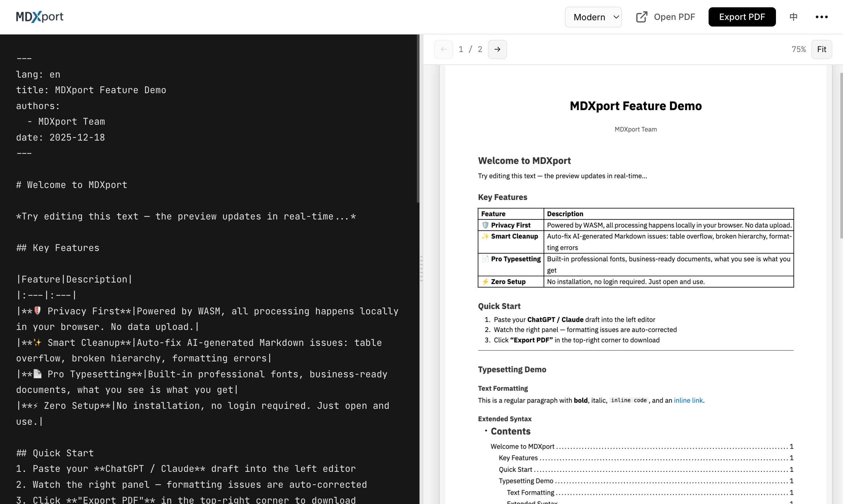Viewport: 843px width, 504px height.
Task: Toggle Chinese interface with the 中 icon
Action: pyautogui.click(x=793, y=17)
